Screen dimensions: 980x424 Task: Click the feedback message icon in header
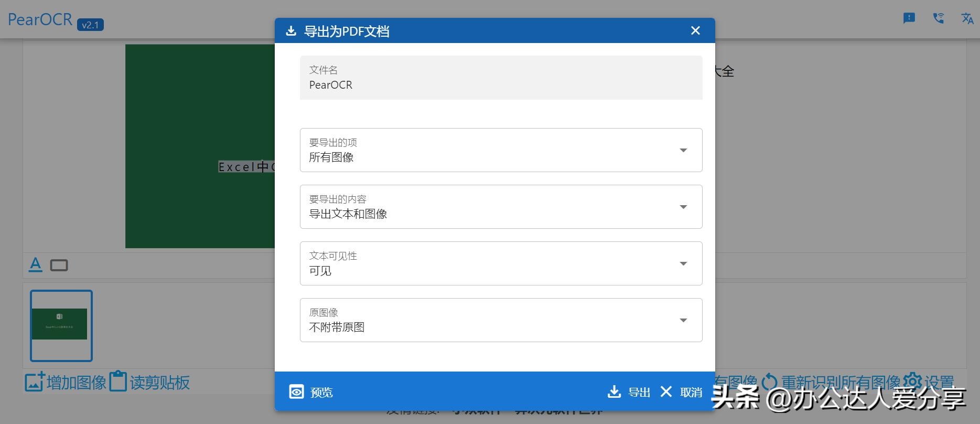[909, 18]
